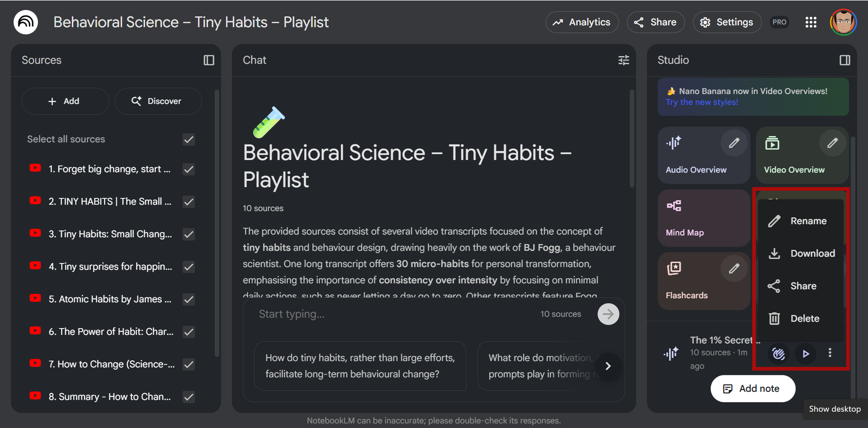The image size is (868, 428).
Task: Collapse the Studio panel
Action: pos(844,60)
